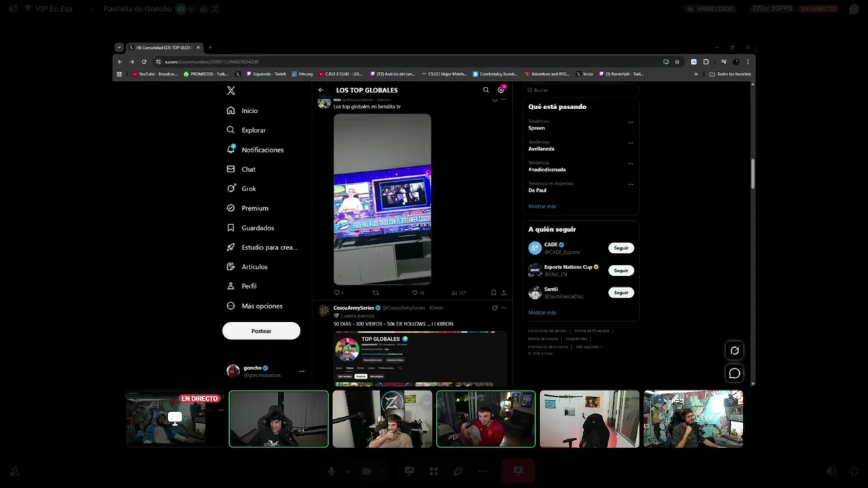Open Perfil in the X sidebar
Screen dimensions: 868x488
[242, 286]
